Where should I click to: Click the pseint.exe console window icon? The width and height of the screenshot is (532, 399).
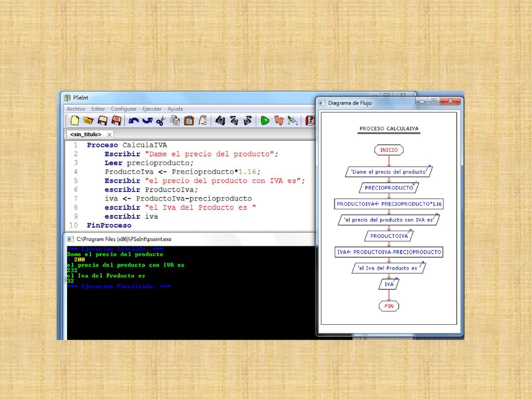point(71,239)
